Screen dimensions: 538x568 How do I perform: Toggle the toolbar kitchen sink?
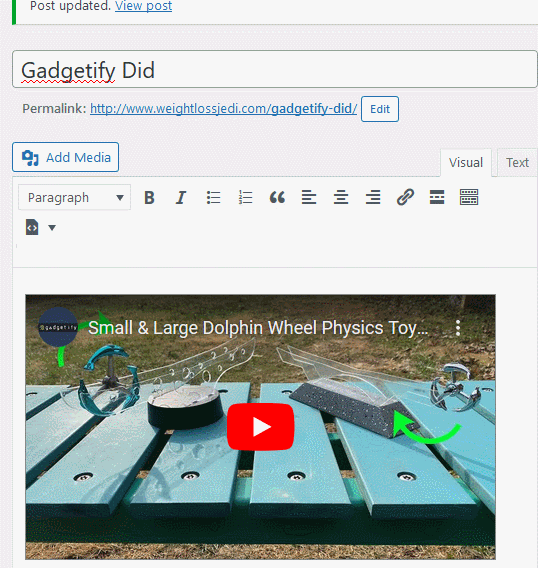point(469,197)
